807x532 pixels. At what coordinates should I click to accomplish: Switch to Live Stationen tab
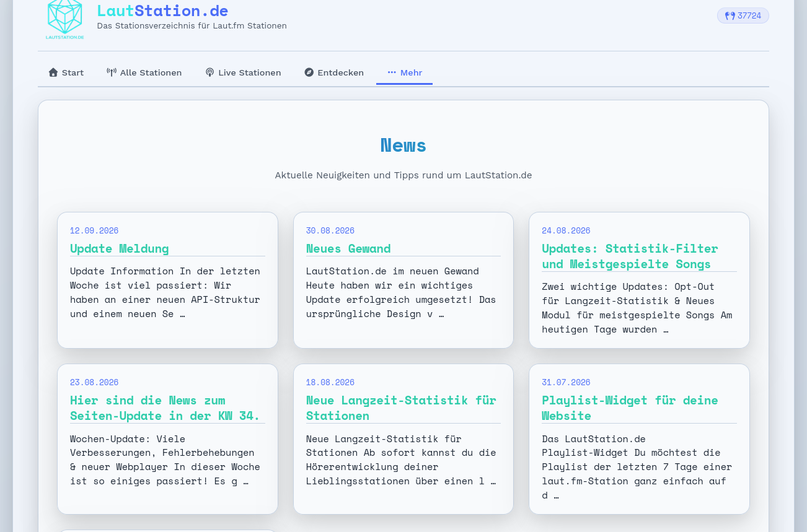tap(243, 72)
